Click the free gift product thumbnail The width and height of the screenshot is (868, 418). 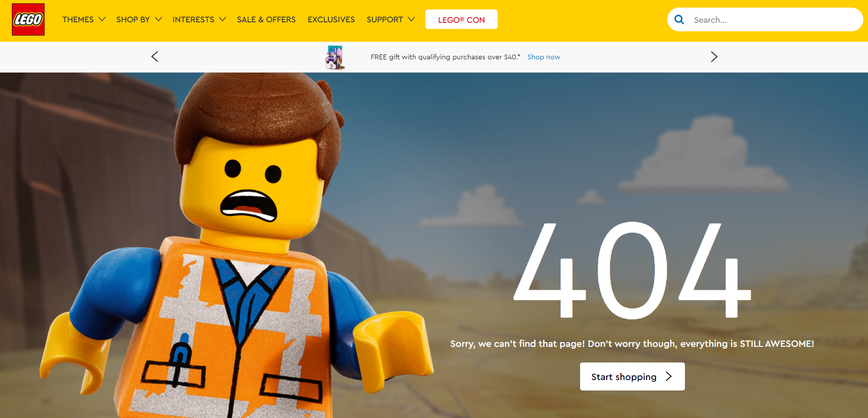[x=335, y=57]
